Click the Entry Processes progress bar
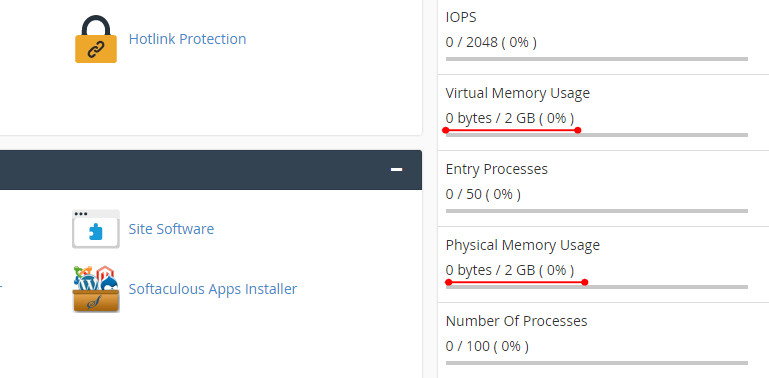 597,211
